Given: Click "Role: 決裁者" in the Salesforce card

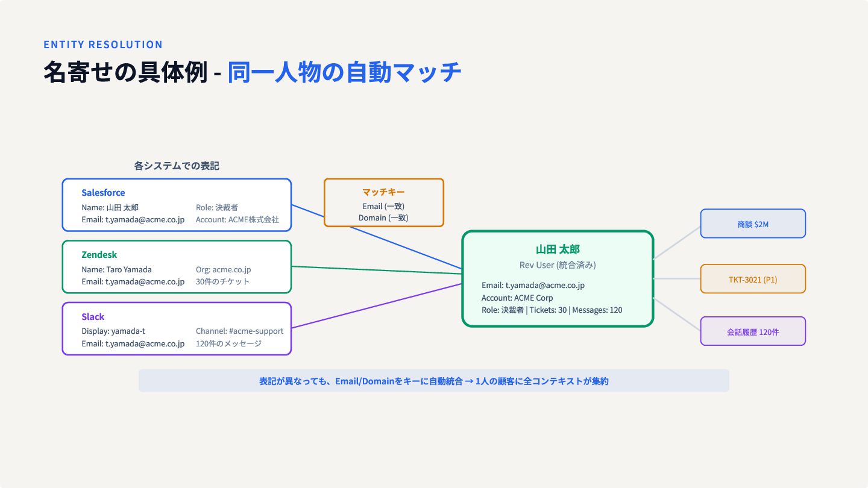Looking at the screenshot, I should (216, 207).
